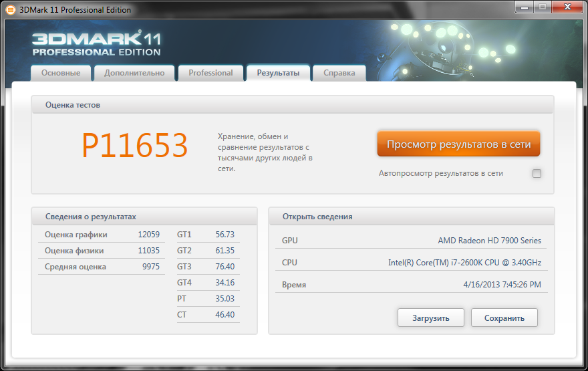
Task: Minimize the 3DMark 11 window
Action: (525, 7)
